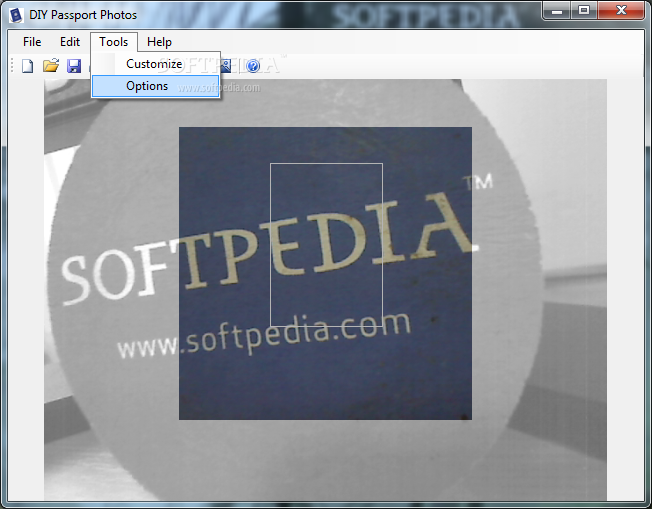This screenshot has height=509, width=652.
Task: Click the New document toolbar icon
Action: (27, 66)
